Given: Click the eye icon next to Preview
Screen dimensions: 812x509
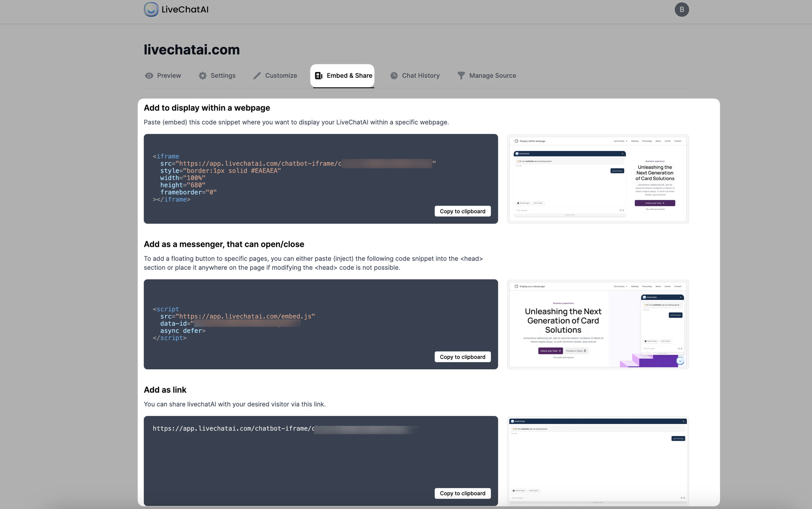Looking at the screenshot, I should tap(149, 75).
